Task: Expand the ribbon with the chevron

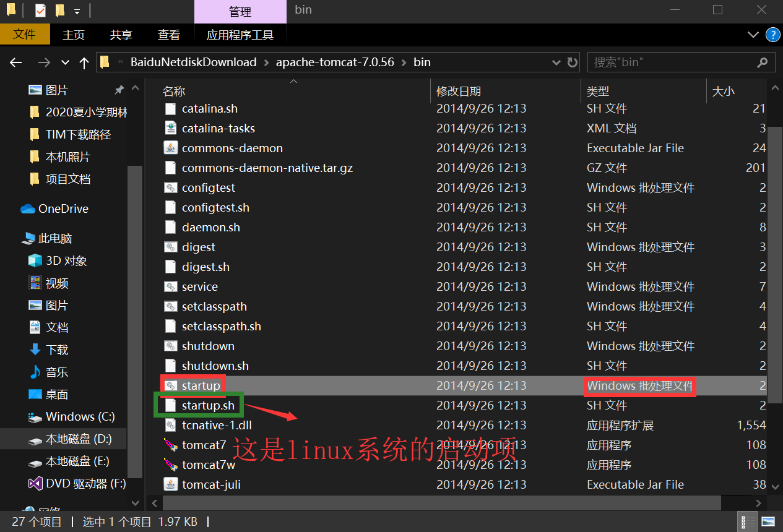Action: click(753, 35)
